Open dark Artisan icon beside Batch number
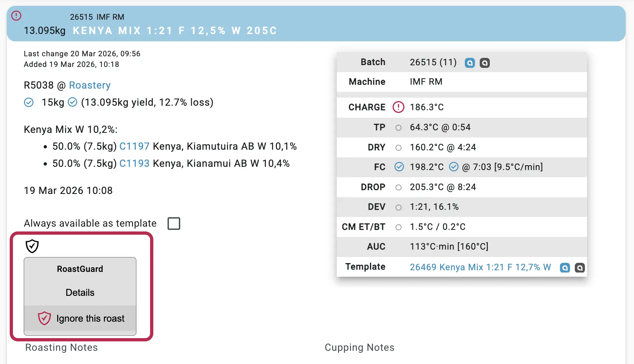This screenshot has width=634, height=364. 485,63
